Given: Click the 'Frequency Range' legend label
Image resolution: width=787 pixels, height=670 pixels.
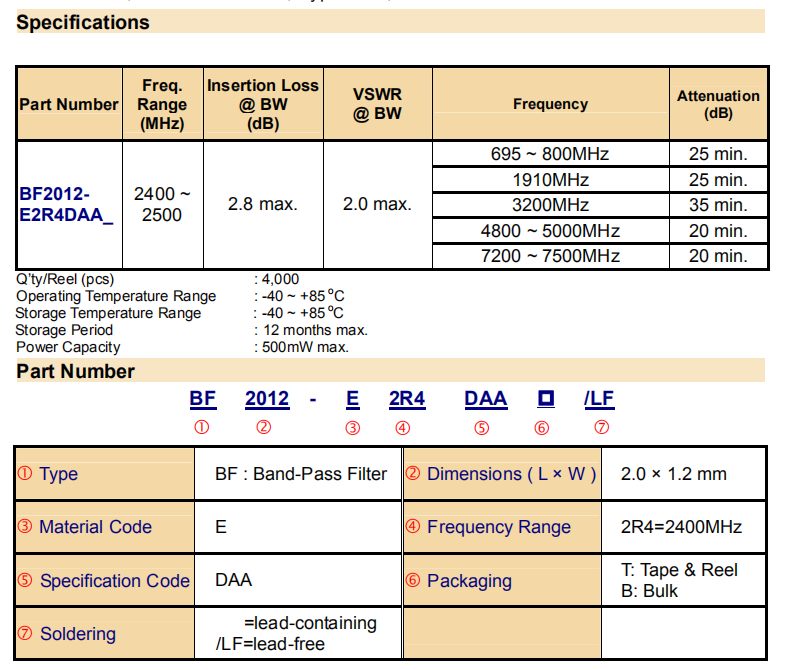Looking at the screenshot, I should pyautogui.click(x=499, y=527).
